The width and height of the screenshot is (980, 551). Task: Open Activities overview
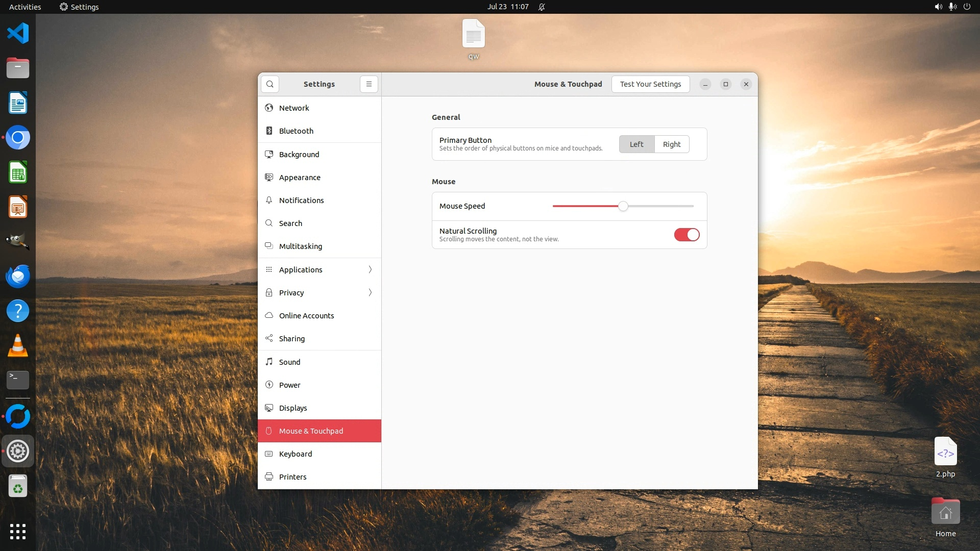tap(25, 7)
